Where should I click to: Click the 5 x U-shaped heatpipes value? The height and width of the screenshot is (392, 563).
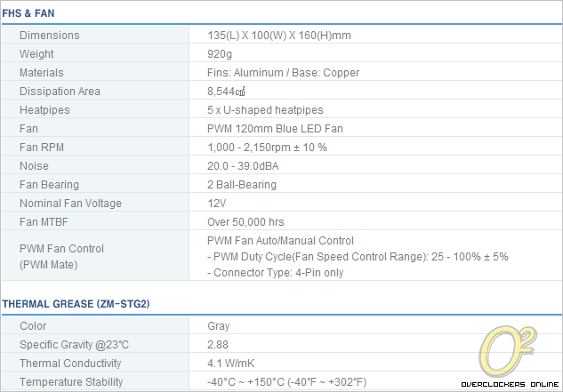click(x=264, y=110)
